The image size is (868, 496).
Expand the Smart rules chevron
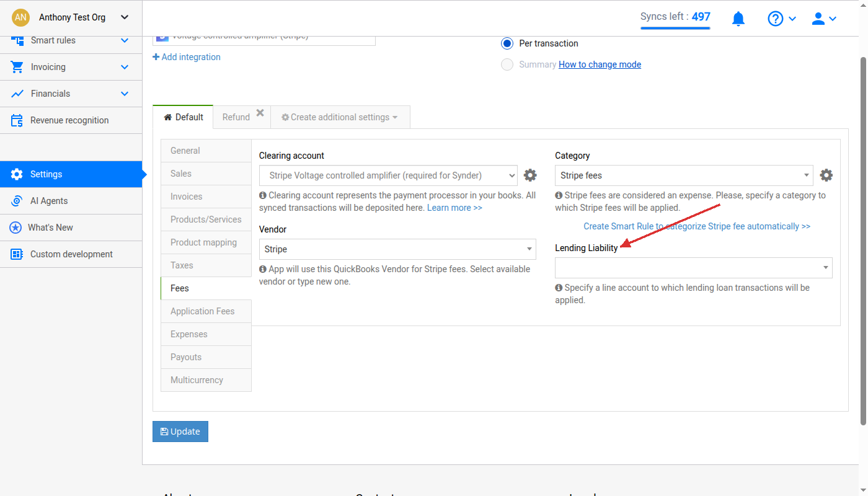pyautogui.click(x=125, y=40)
